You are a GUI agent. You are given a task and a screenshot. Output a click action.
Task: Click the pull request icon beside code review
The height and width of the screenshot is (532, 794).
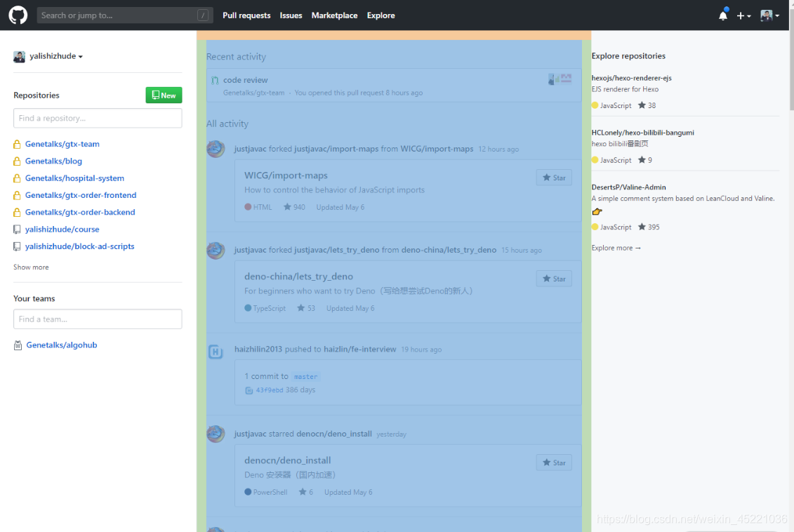tap(215, 80)
